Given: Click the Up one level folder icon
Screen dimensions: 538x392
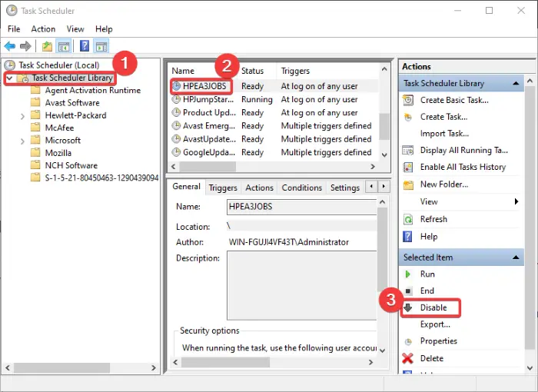Looking at the screenshot, I should 47,46.
